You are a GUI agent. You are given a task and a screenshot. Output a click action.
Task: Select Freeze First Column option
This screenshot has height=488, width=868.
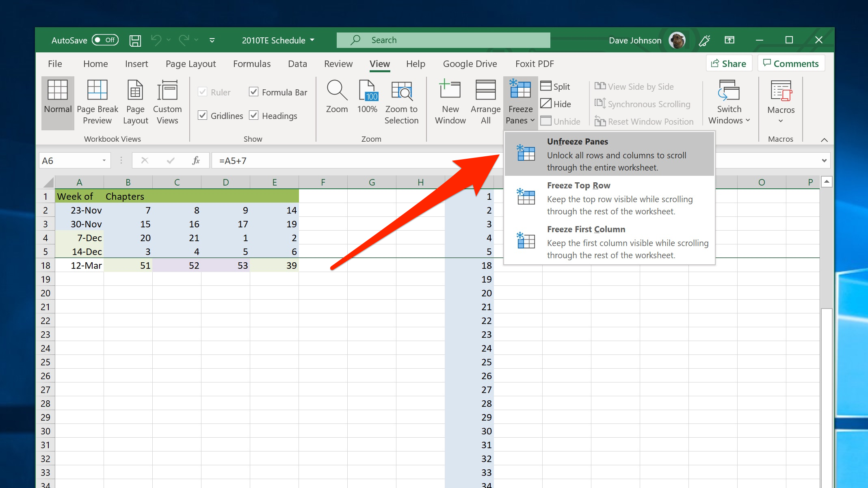tap(611, 241)
